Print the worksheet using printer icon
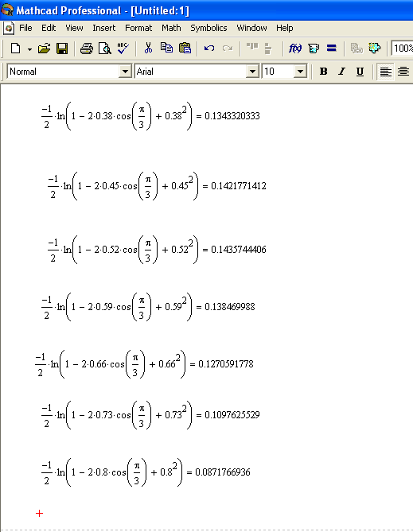Viewport: 413px width, 532px height. point(87,49)
